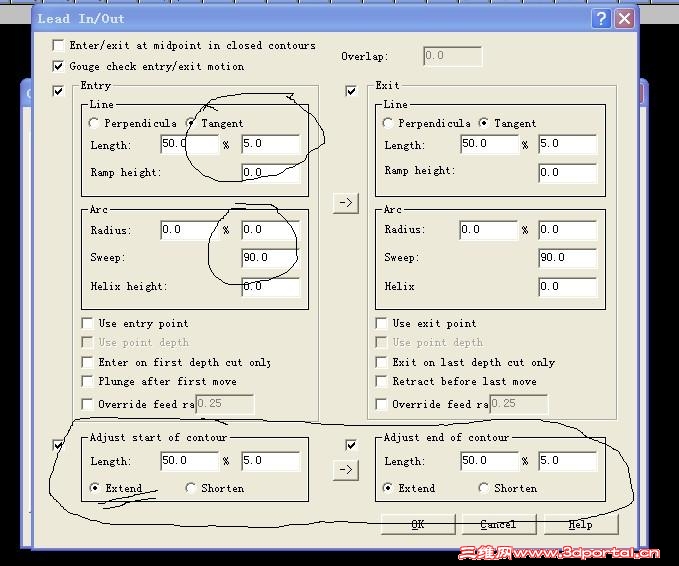Click the Entry Helix height field
The height and width of the screenshot is (566, 679).
click(x=271, y=287)
